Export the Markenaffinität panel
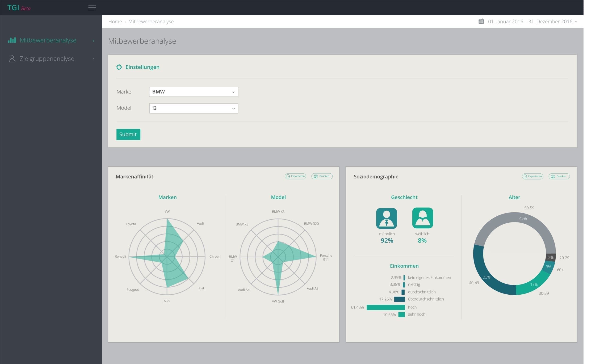Image resolution: width=604 pixels, height=364 pixels. tap(295, 176)
